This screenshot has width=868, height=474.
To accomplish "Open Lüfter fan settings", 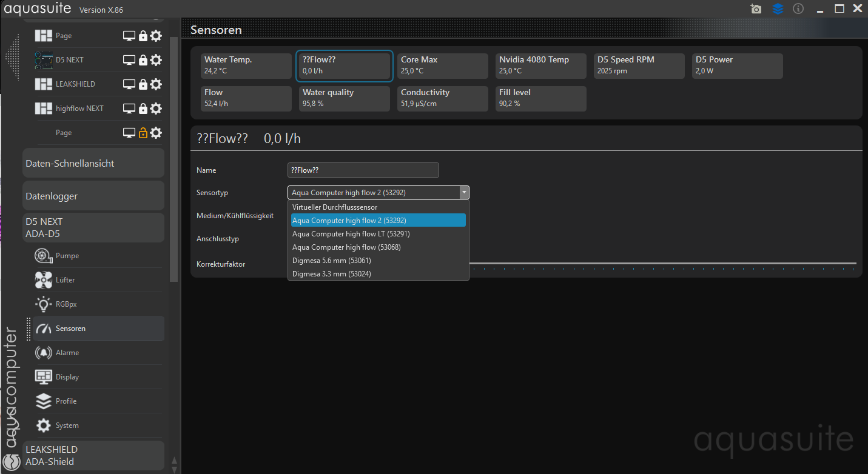I will point(65,280).
